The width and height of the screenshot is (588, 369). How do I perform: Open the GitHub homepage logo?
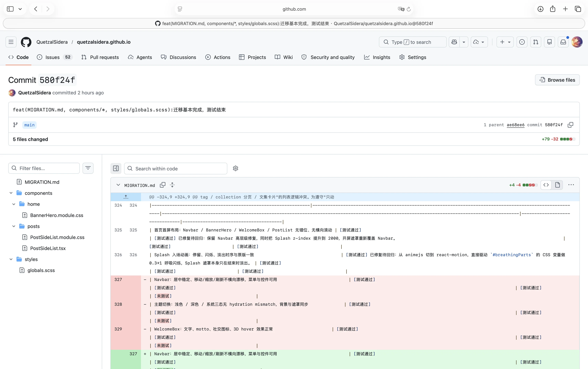click(x=26, y=42)
